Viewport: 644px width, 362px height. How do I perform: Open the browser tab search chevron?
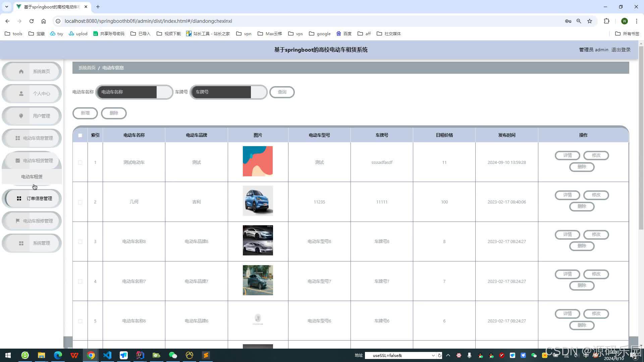(7, 7)
